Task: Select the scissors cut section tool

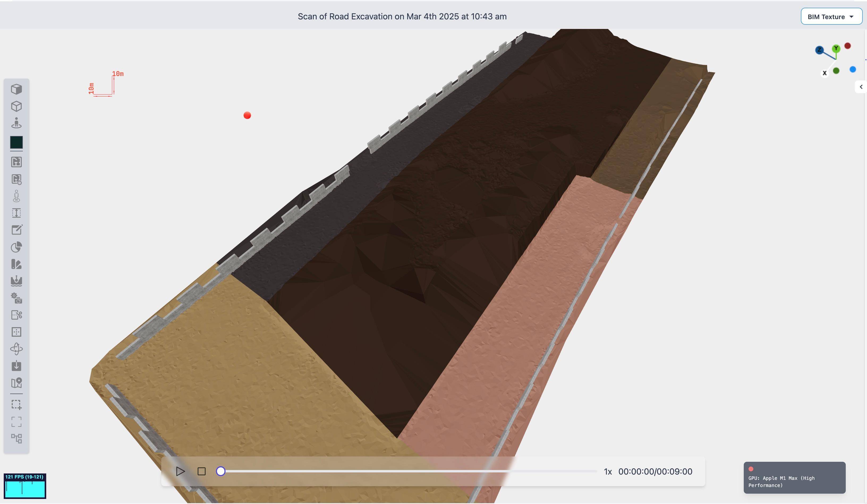Action: [x=16, y=315]
